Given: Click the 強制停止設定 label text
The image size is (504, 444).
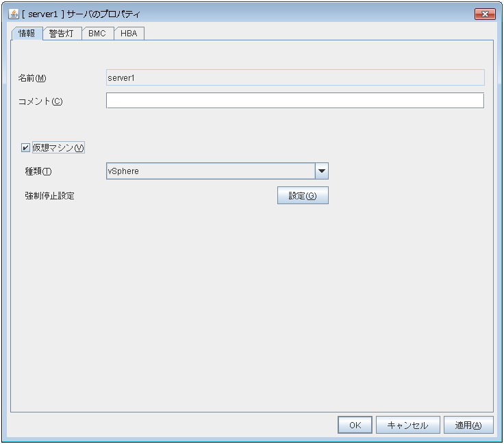Looking at the screenshot, I should click(x=49, y=196).
